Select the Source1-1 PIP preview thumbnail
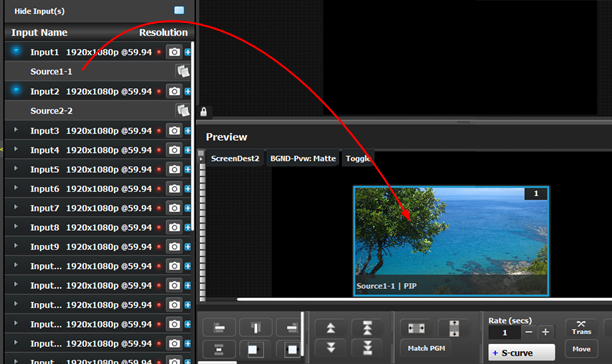 point(451,241)
